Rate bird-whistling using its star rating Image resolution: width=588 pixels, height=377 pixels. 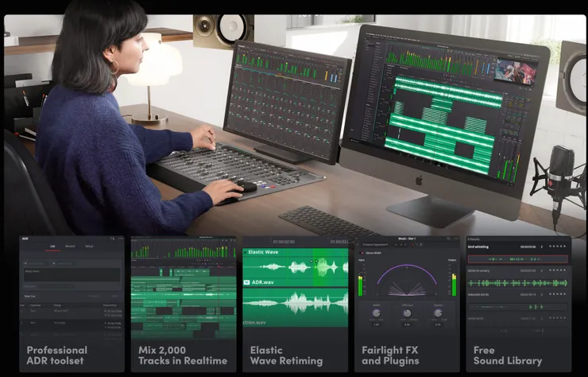coord(558,247)
